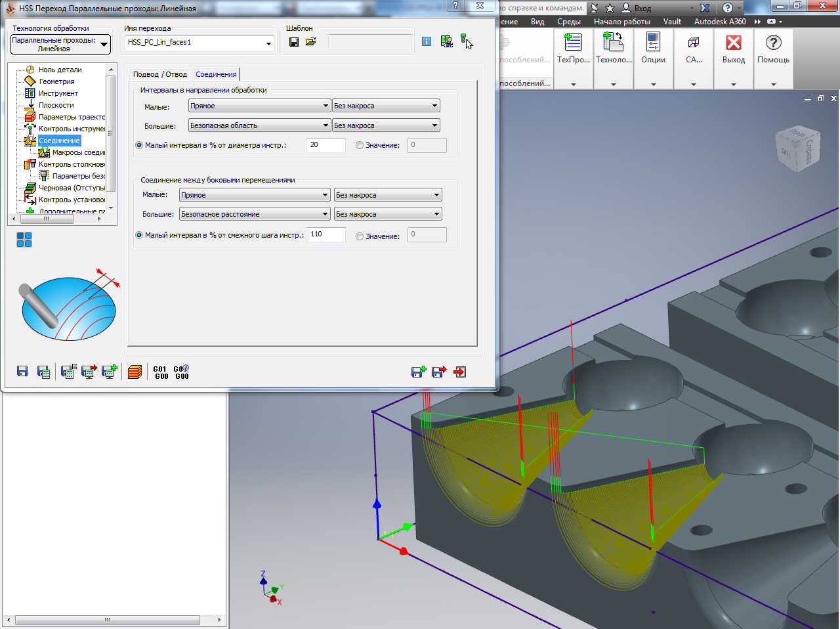The image size is (840, 629).
Task: Click the blue info icon
Action: pos(427,41)
